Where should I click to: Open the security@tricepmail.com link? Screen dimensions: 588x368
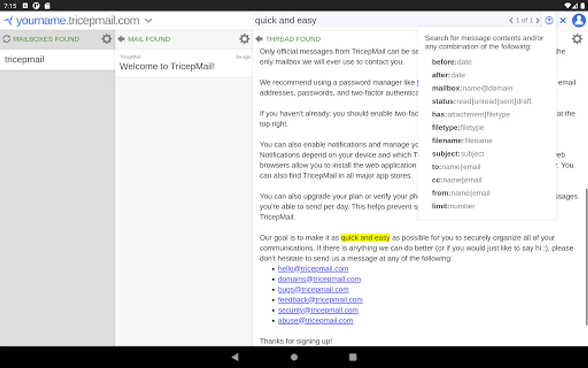(x=318, y=310)
